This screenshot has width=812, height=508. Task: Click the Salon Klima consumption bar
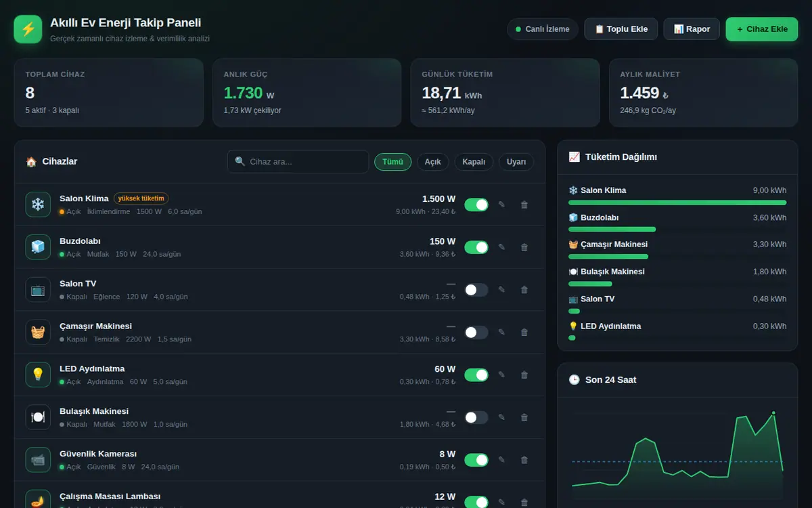(677, 203)
